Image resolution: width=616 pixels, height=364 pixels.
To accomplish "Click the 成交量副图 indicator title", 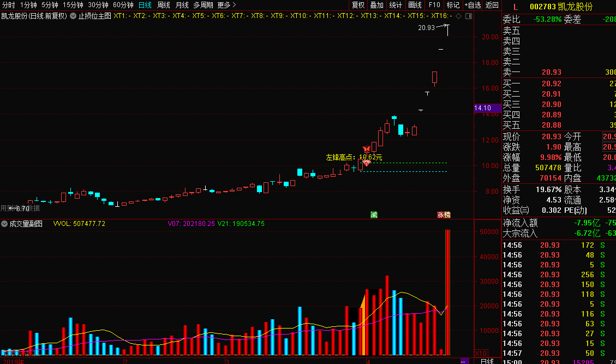I will (x=26, y=224).
